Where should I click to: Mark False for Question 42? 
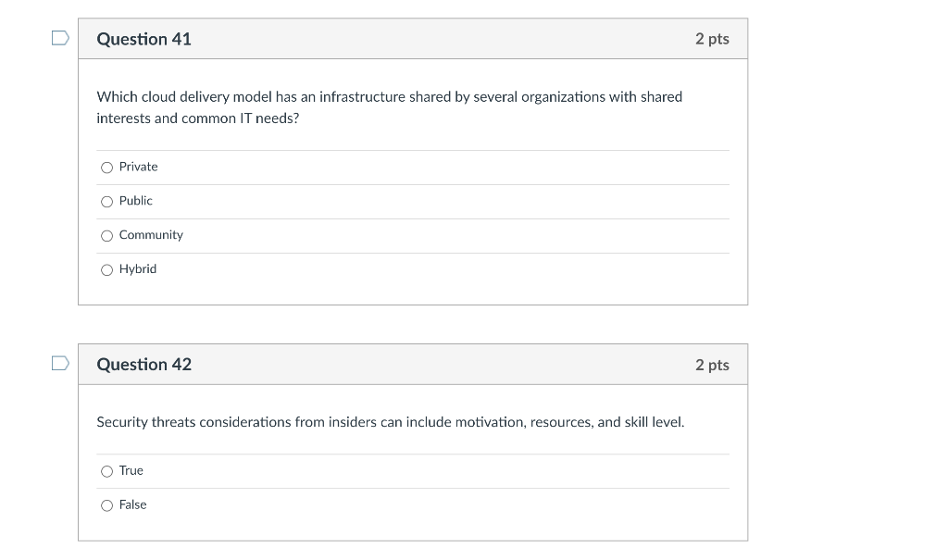coord(106,505)
